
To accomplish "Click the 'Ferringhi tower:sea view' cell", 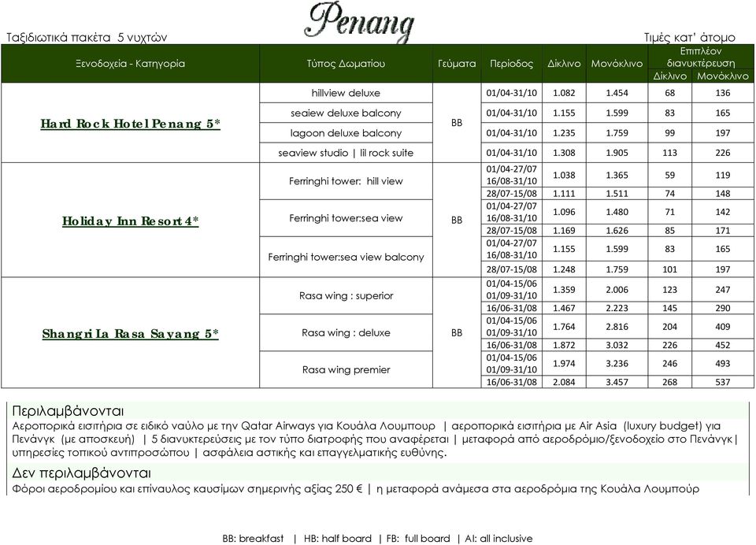I will click(346, 218).
